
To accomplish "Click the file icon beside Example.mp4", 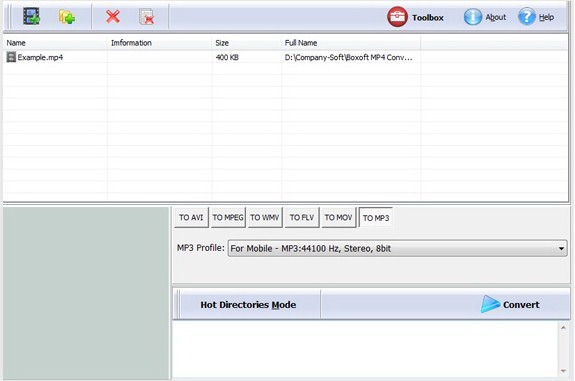I will pyautogui.click(x=11, y=57).
